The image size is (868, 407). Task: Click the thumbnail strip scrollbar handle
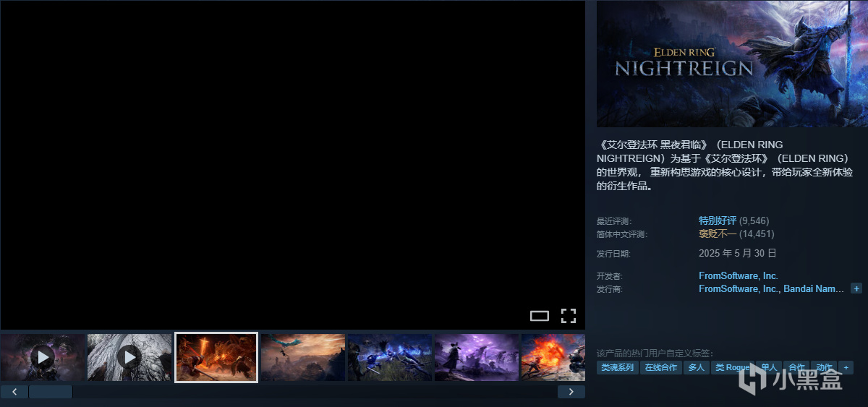point(51,392)
